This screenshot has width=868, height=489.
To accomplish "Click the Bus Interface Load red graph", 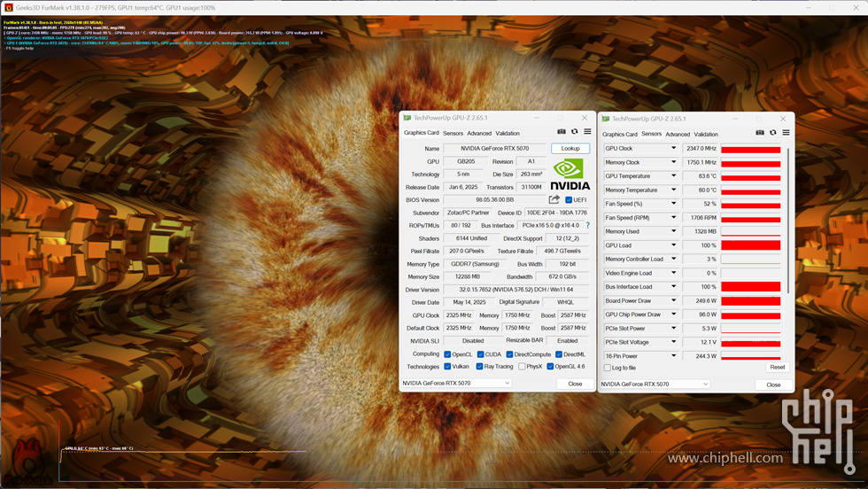I will click(x=751, y=287).
